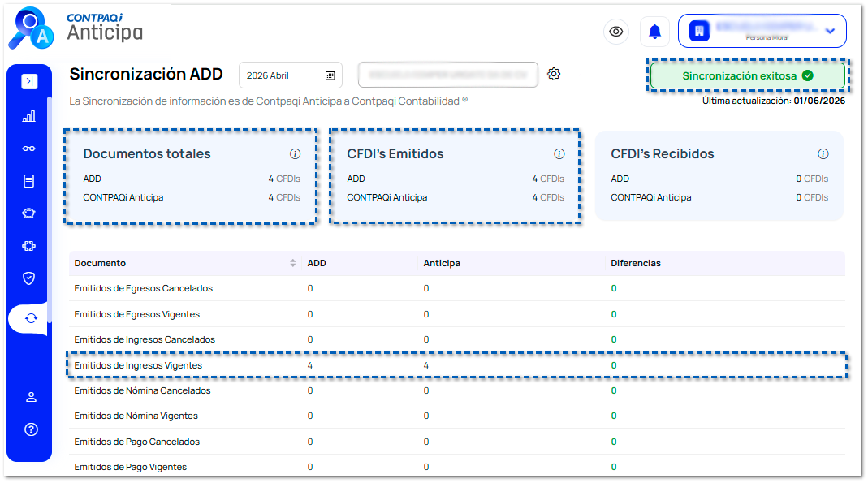Show info for CFDI's Recibidos card
The height and width of the screenshot is (483, 868).
[823, 153]
